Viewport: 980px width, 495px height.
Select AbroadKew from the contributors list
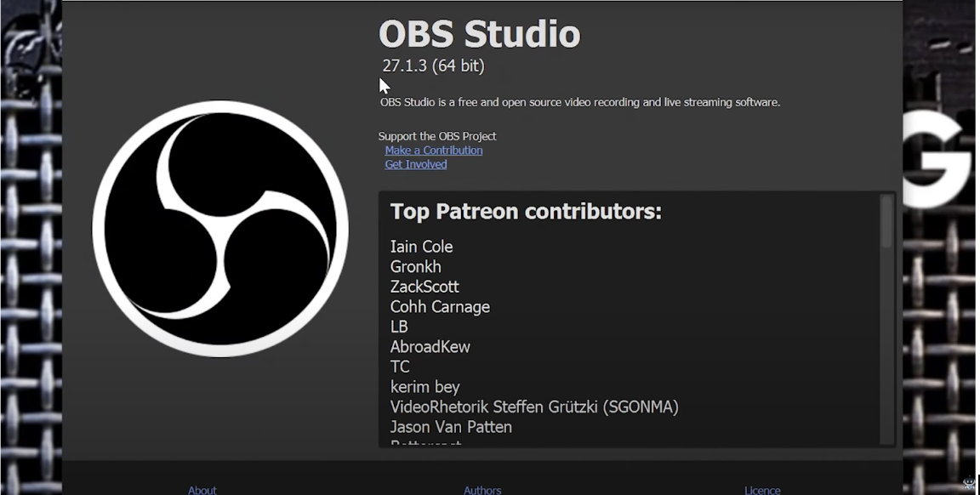tap(430, 347)
